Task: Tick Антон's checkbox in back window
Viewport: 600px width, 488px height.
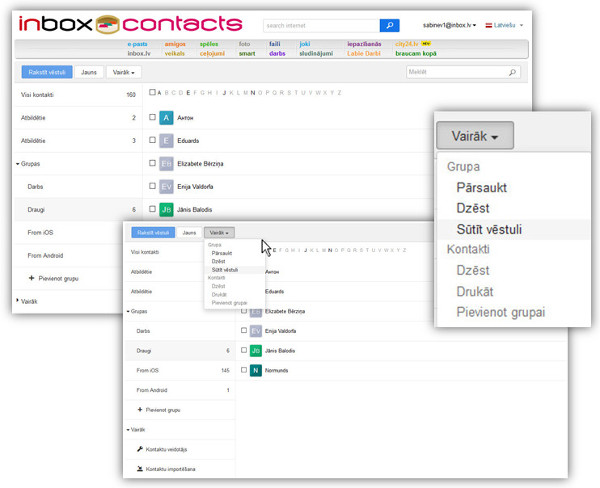Action: click(x=152, y=117)
